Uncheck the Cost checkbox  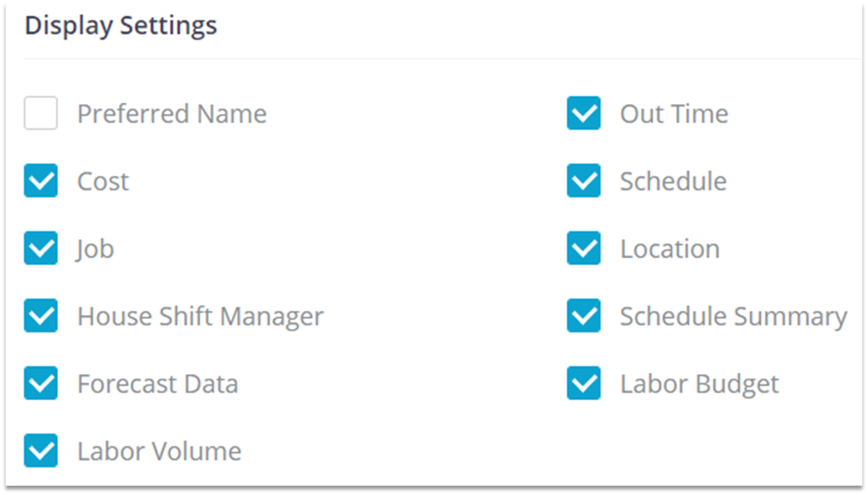pos(40,182)
